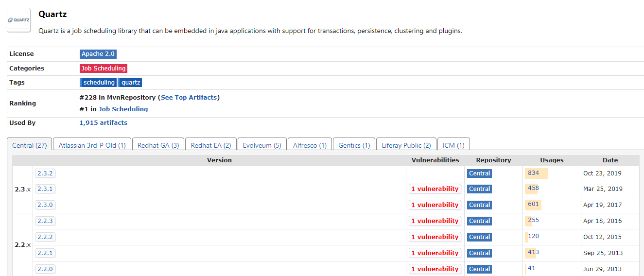644x276 pixels.
Task: View vulnerability for version 2.2.3
Action: [x=435, y=221]
